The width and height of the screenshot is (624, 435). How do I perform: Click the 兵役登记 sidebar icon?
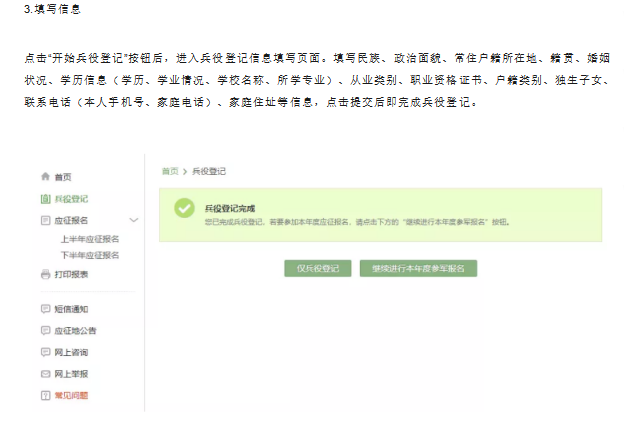45,199
